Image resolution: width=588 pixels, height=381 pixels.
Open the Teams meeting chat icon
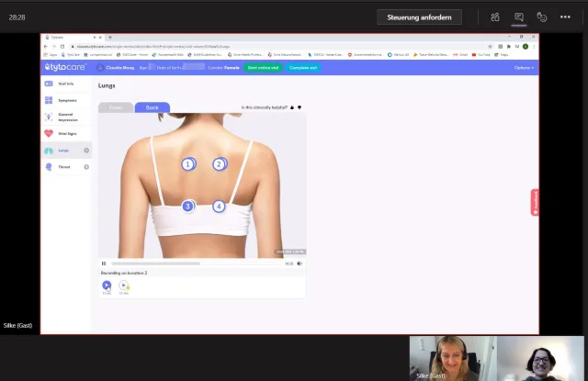tap(519, 17)
